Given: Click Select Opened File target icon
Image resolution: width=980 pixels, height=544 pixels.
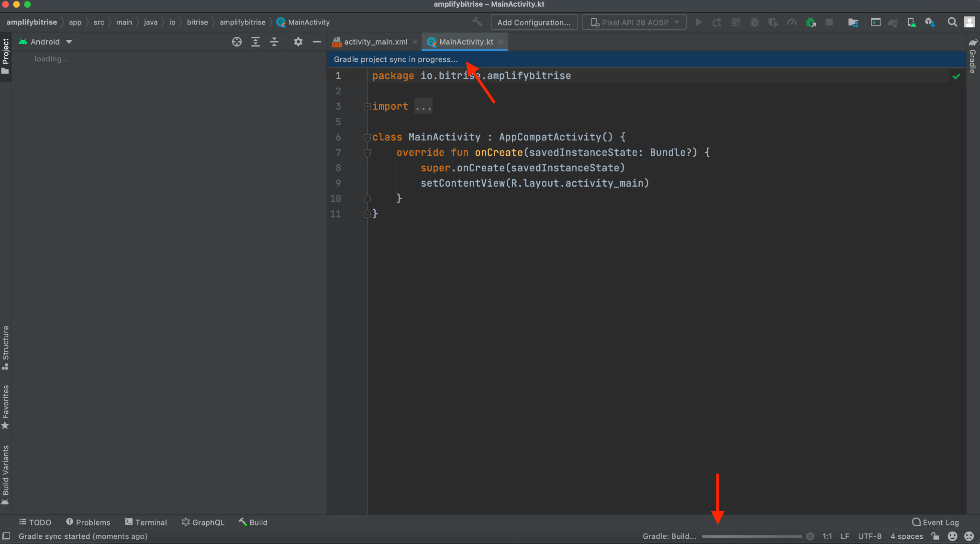Looking at the screenshot, I should tap(237, 42).
